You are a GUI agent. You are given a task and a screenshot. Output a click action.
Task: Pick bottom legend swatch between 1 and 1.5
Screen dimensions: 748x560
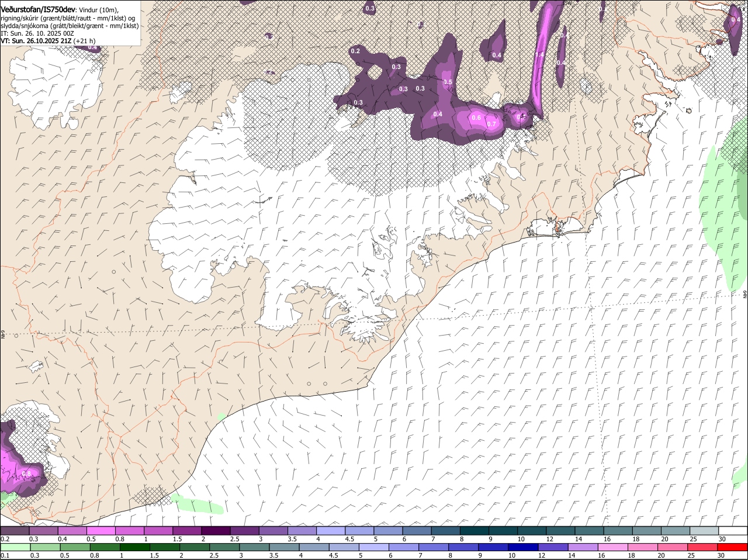[134, 547]
